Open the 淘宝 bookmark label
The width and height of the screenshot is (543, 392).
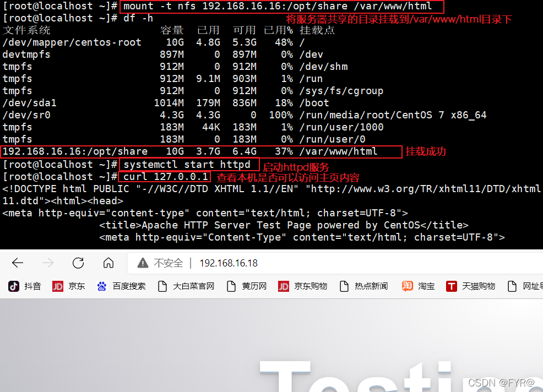(426, 286)
